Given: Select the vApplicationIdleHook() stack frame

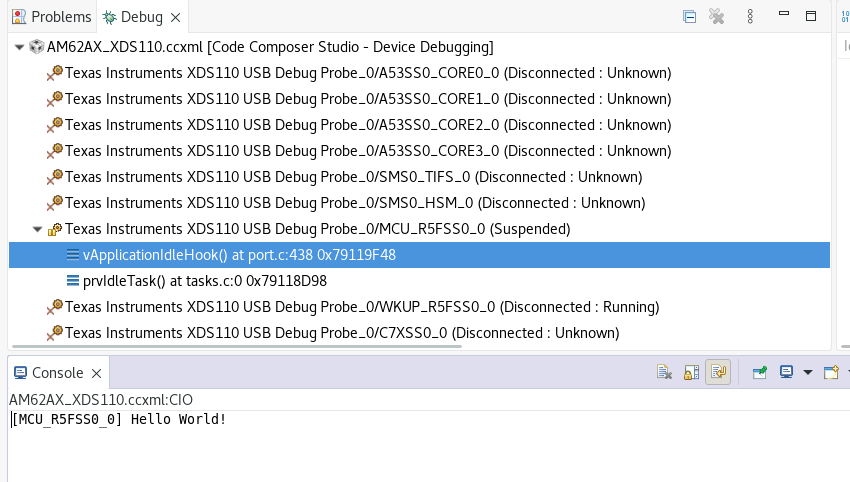Looking at the screenshot, I should point(239,255).
